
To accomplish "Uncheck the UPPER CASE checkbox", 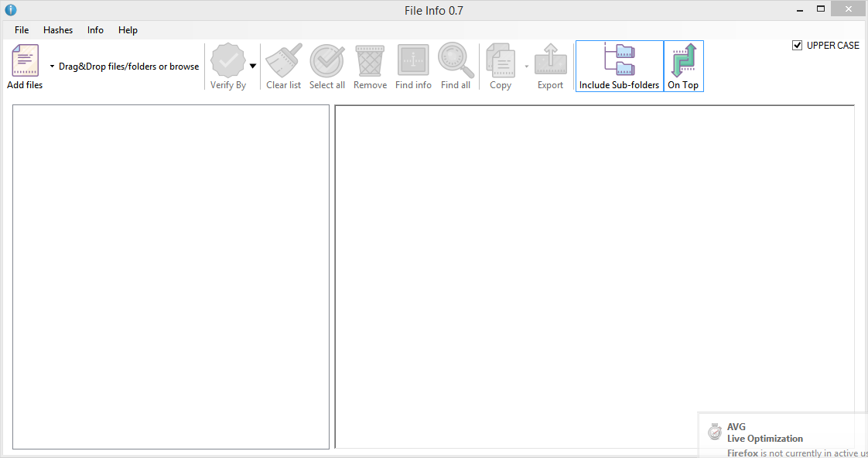I will [797, 46].
